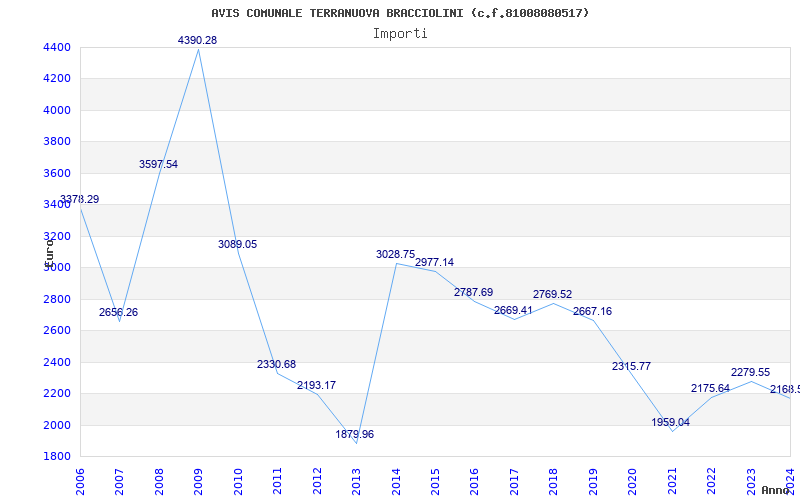800x500 pixels.
Task: Click the 2020 year axis label
Action: [633, 481]
